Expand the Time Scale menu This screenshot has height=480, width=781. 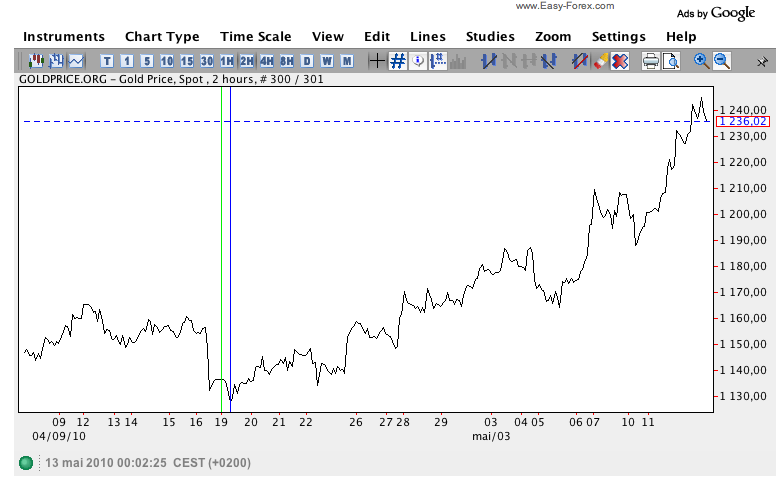[255, 37]
